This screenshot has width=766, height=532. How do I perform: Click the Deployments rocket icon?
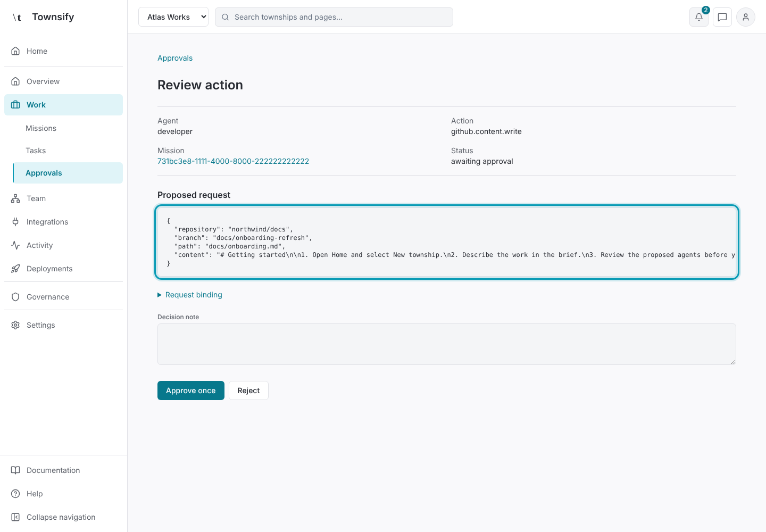[15, 269]
